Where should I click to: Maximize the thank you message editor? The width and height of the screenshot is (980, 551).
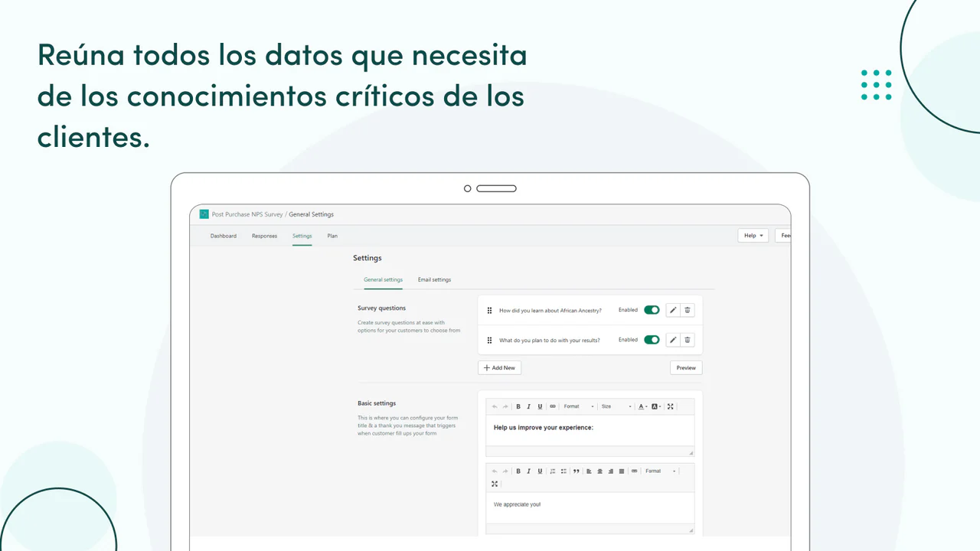pyautogui.click(x=495, y=484)
